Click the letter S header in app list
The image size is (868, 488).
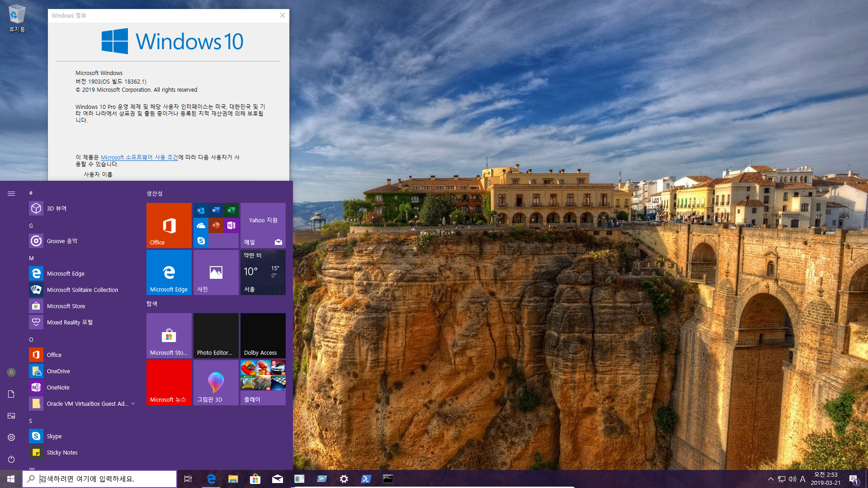pos(31,421)
